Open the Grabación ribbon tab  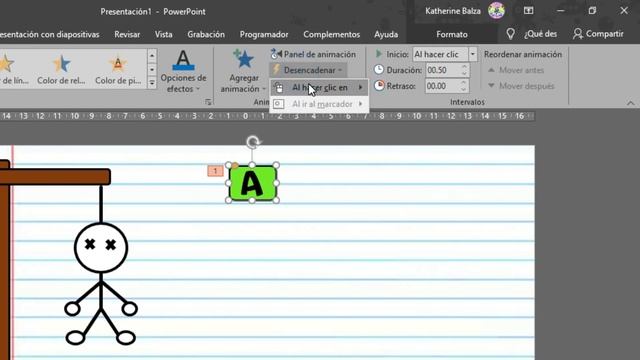(206, 35)
